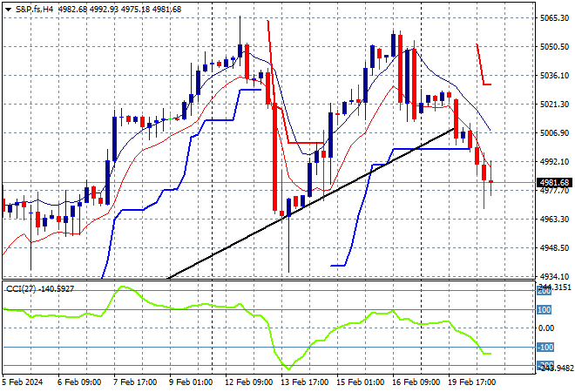Click the CCI 0.00 level label
575x392 pixels.
546,328
